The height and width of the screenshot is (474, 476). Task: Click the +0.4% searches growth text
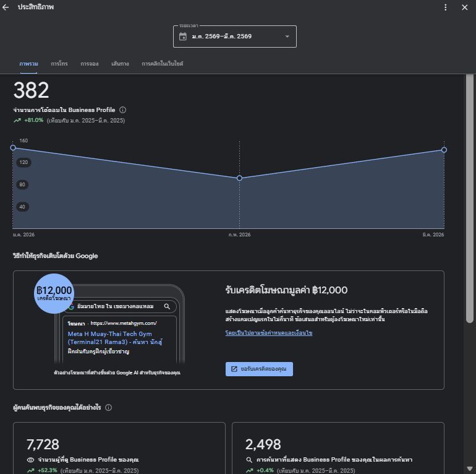(x=265, y=470)
